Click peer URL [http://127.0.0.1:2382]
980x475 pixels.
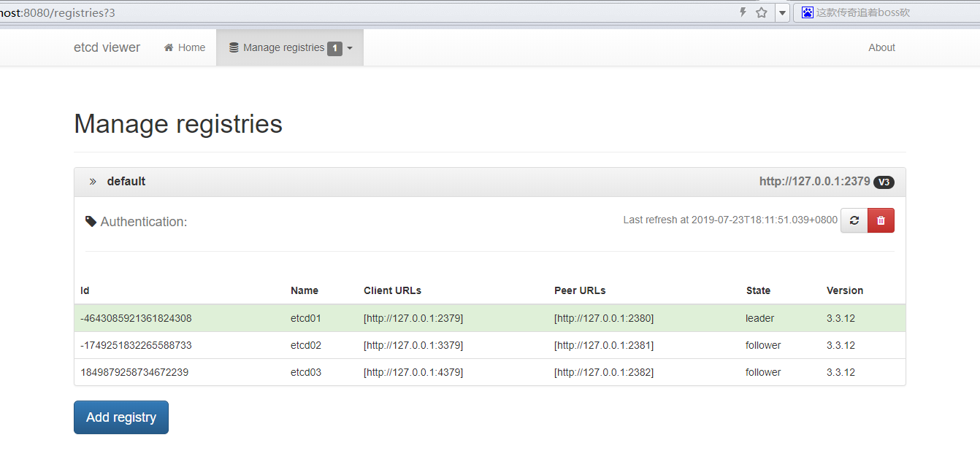[604, 372]
